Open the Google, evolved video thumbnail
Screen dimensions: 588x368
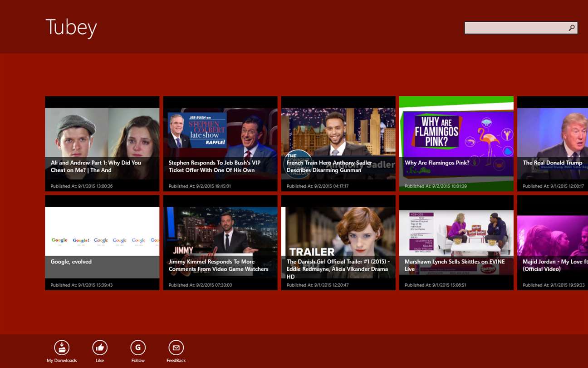pyautogui.click(x=102, y=243)
